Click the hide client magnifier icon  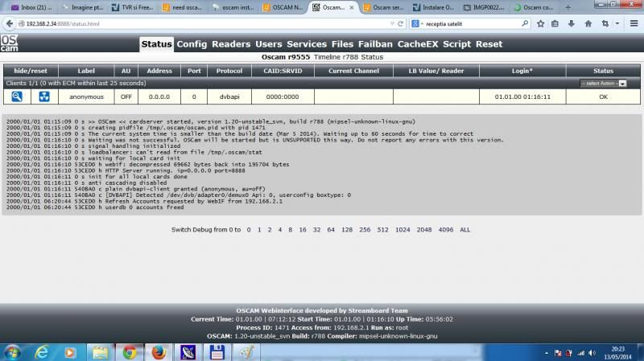[16, 97]
